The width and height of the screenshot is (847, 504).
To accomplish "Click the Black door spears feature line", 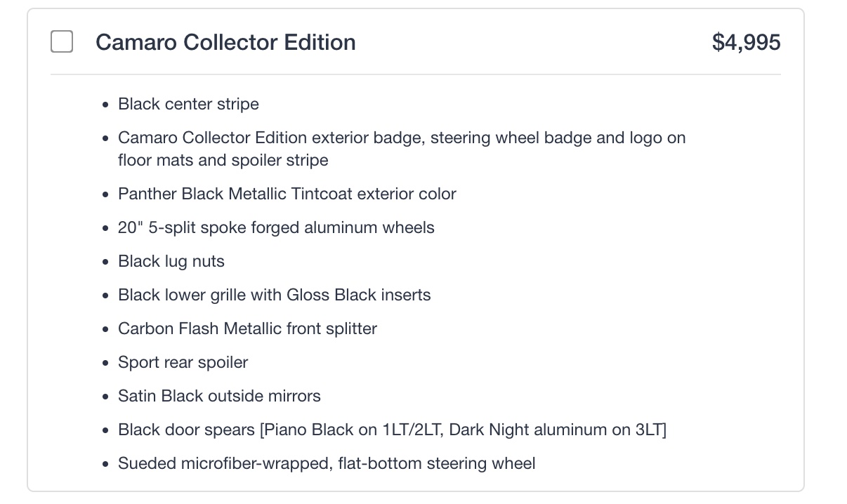I will (392, 430).
